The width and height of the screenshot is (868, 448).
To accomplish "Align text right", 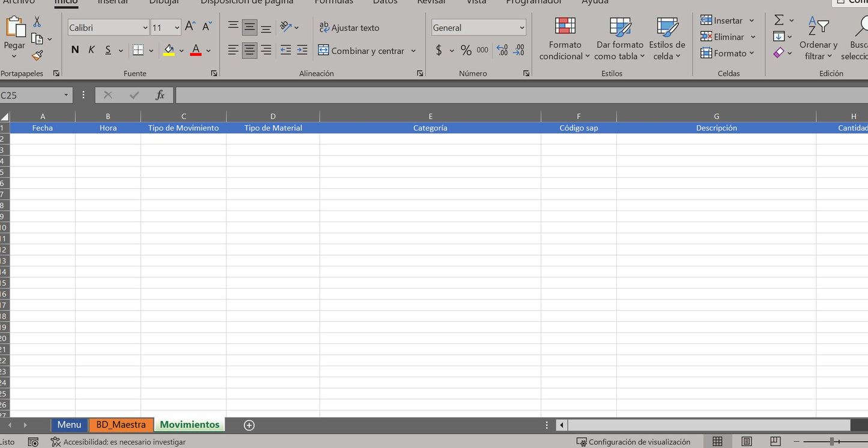I will click(266, 51).
